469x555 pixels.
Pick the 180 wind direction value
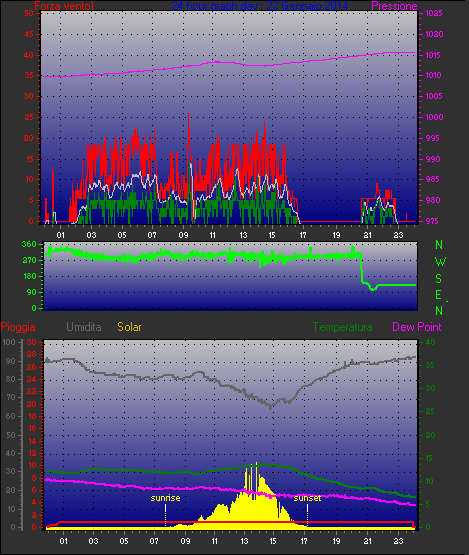[x=29, y=276]
